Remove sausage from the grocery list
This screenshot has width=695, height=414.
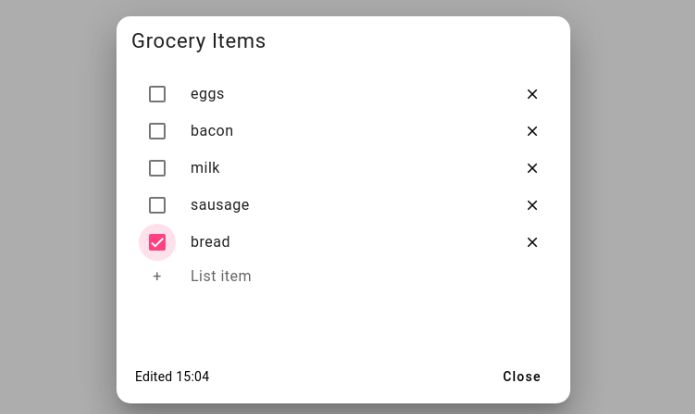click(532, 205)
